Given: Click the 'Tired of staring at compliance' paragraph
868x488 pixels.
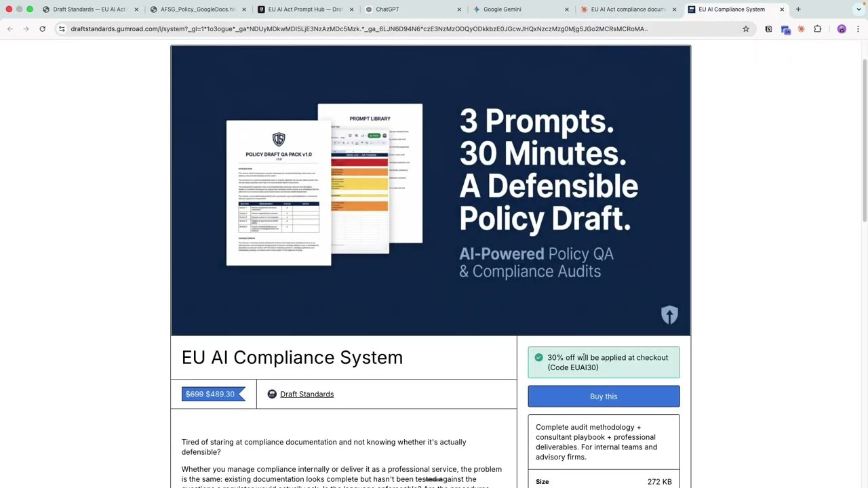Looking at the screenshot, I should [x=324, y=447].
